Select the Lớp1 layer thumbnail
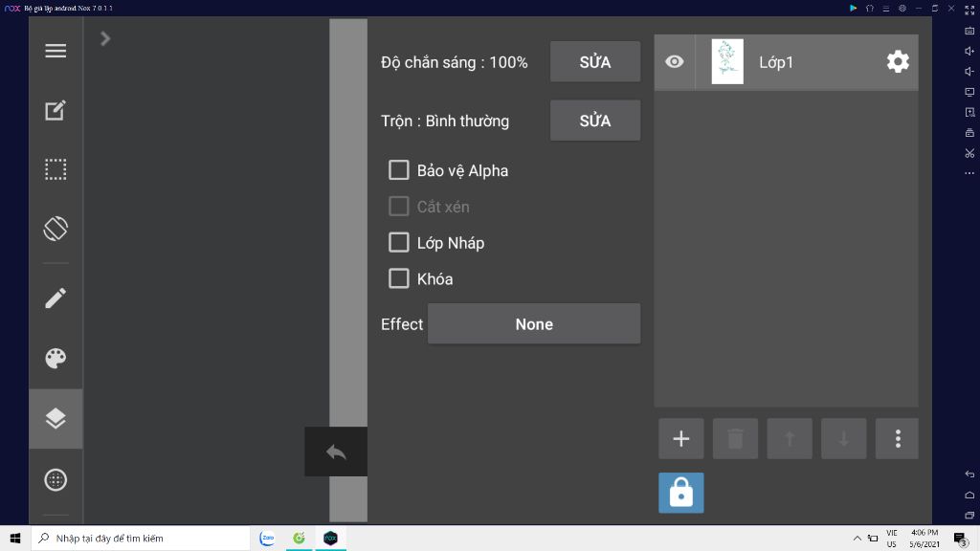Screen dimensions: 980x551 727,62
